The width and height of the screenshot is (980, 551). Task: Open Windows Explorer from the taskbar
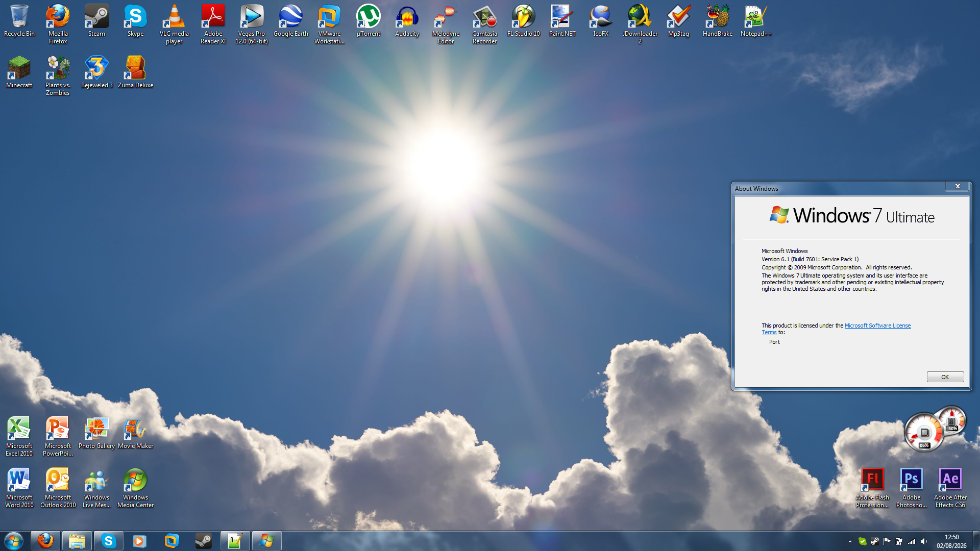[77, 541]
